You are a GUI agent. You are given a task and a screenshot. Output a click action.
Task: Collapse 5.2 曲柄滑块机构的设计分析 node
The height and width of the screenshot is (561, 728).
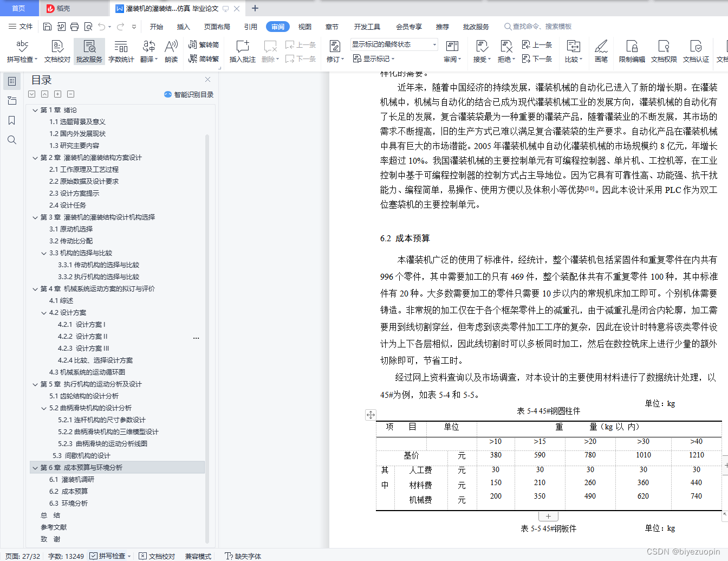point(44,408)
